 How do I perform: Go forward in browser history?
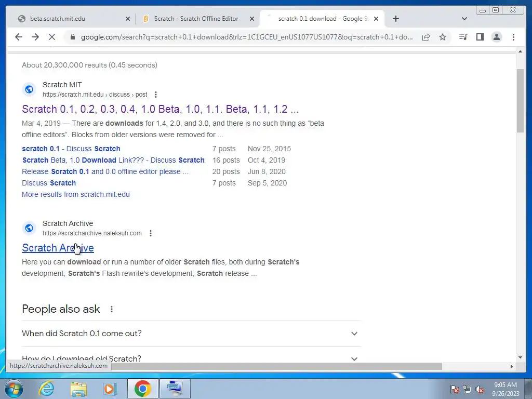(x=35, y=37)
